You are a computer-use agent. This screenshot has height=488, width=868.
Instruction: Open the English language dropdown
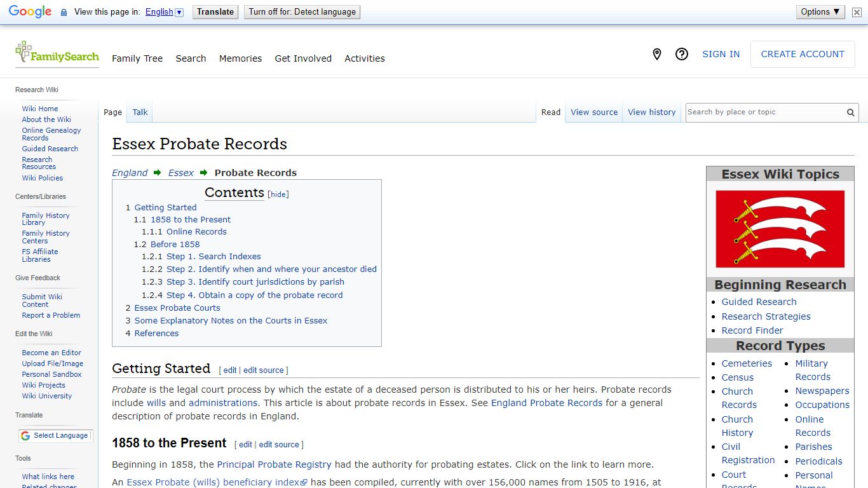[164, 12]
